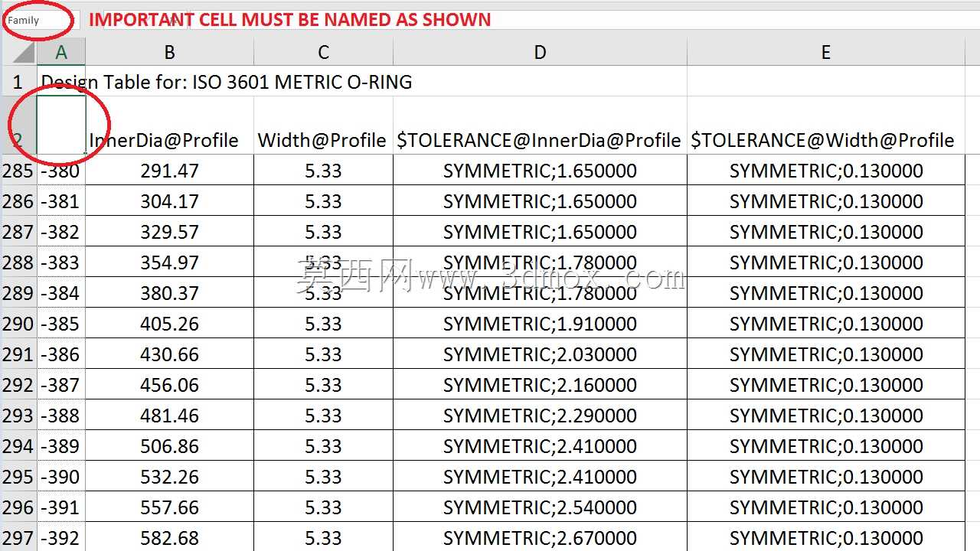The image size is (980, 551).
Task: Click "SYMMETRIC;2.540000" tolerance cell
Action: 540,507
